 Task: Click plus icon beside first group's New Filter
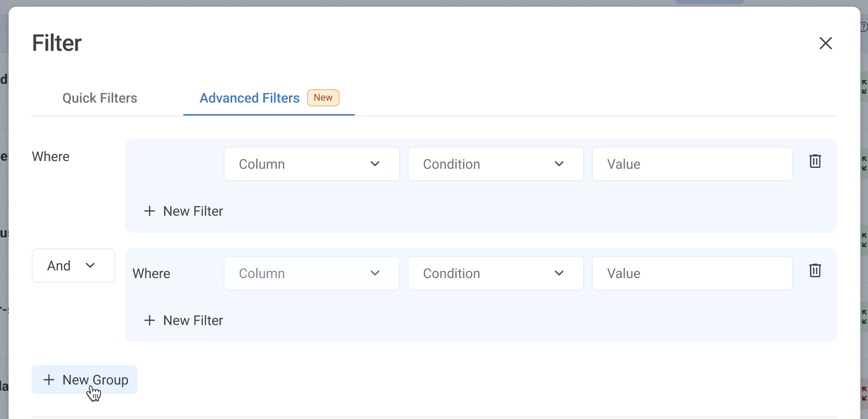(x=150, y=211)
